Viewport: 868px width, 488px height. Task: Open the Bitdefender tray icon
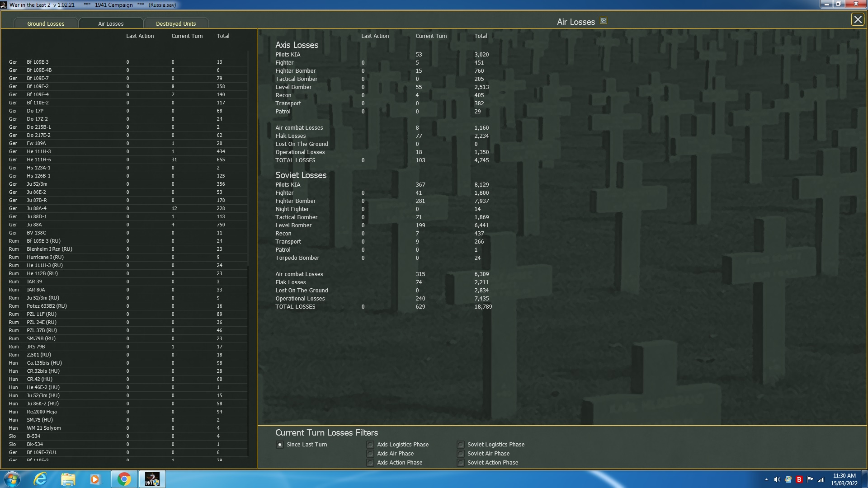pyautogui.click(x=799, y=479)
